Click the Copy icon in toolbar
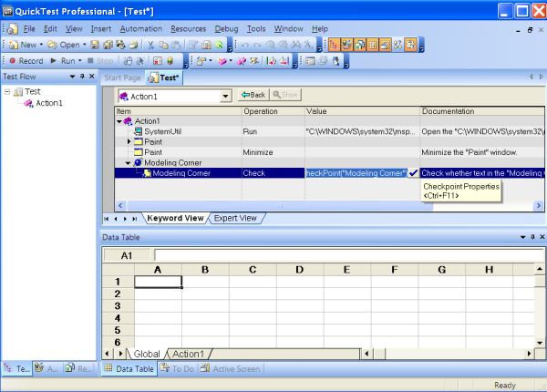The image size is (547, 392). coord(163,45)
